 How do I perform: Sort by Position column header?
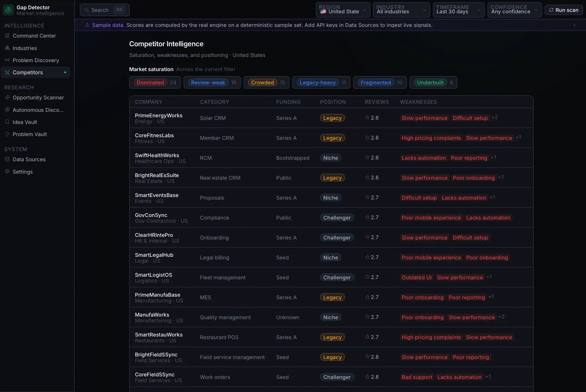point(333,102)
